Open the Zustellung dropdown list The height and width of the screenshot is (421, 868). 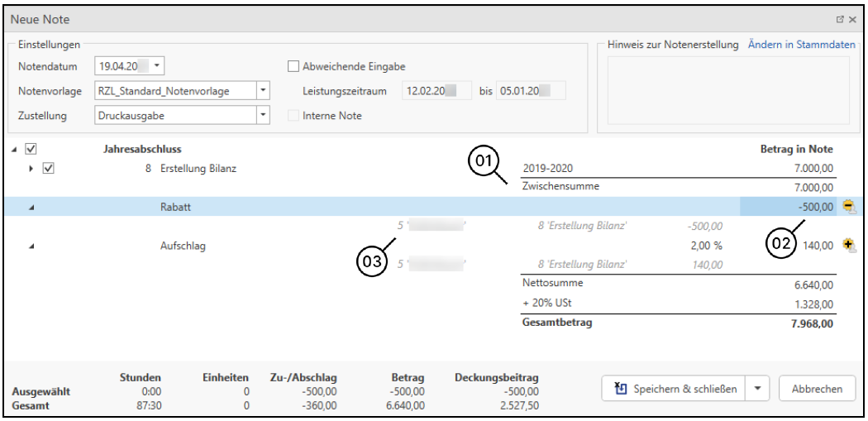coord(263,116)
